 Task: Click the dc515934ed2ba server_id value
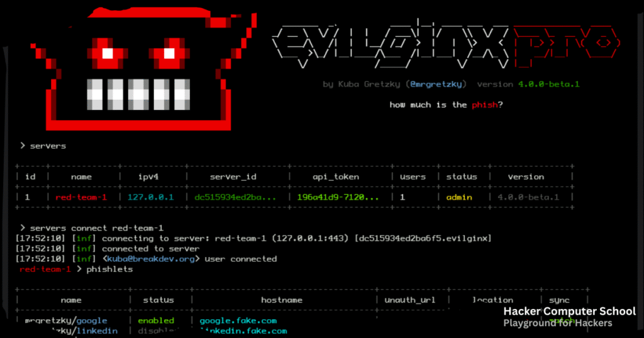tap(235, 197)
